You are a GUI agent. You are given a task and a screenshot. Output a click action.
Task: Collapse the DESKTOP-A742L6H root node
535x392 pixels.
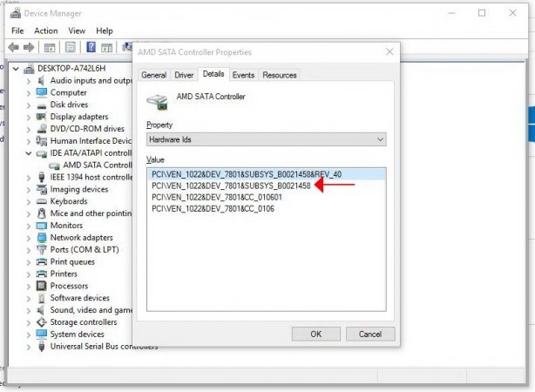pyautogui.click(x=16, y=69)
